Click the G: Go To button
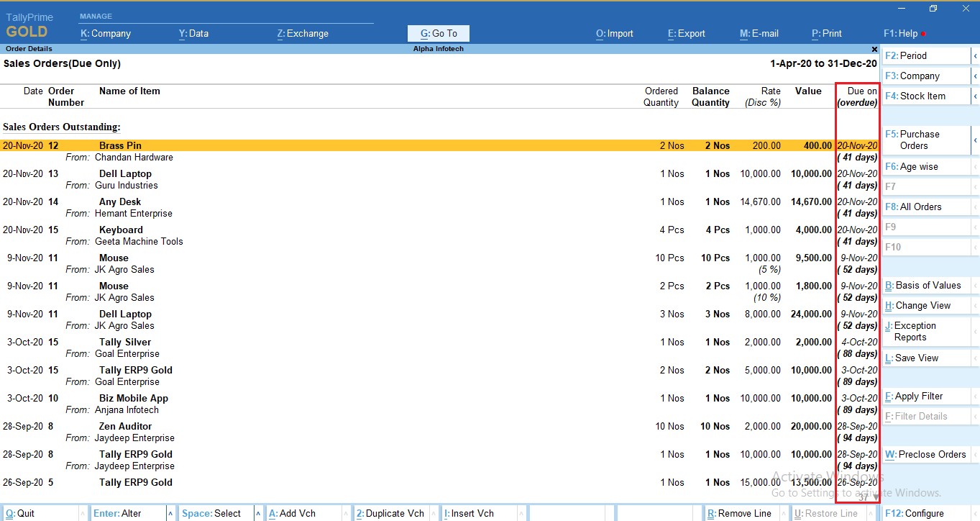The width and height of the screenshot is (980, 521). point(438,34)
